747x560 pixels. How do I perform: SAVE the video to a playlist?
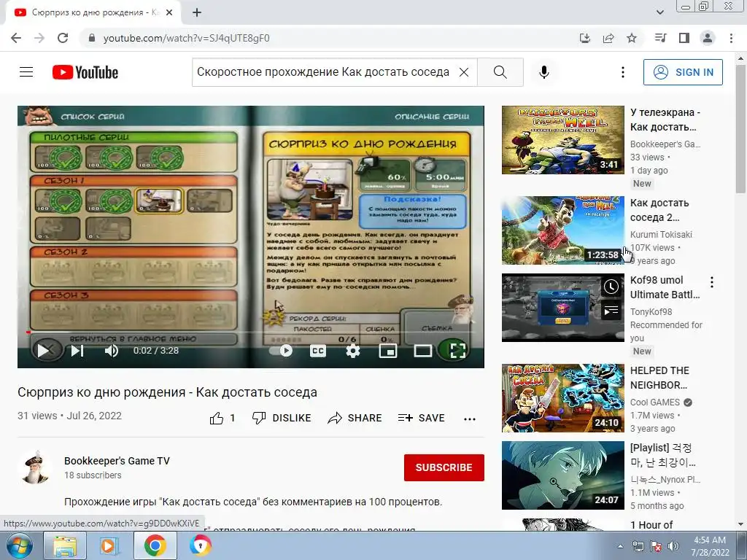[x=421, y=418]
